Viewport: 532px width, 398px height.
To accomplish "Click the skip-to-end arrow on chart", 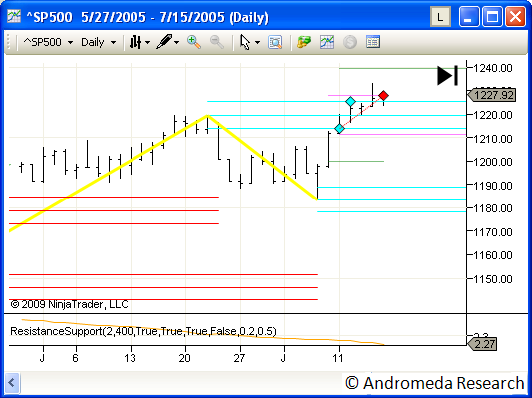I will point(447,76).
